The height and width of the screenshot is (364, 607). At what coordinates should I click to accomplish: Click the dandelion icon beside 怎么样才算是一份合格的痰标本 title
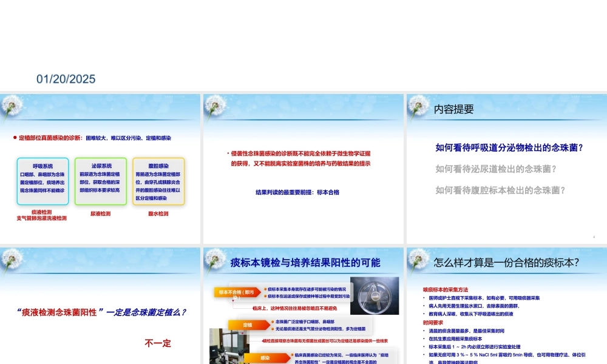click(418, 261)
